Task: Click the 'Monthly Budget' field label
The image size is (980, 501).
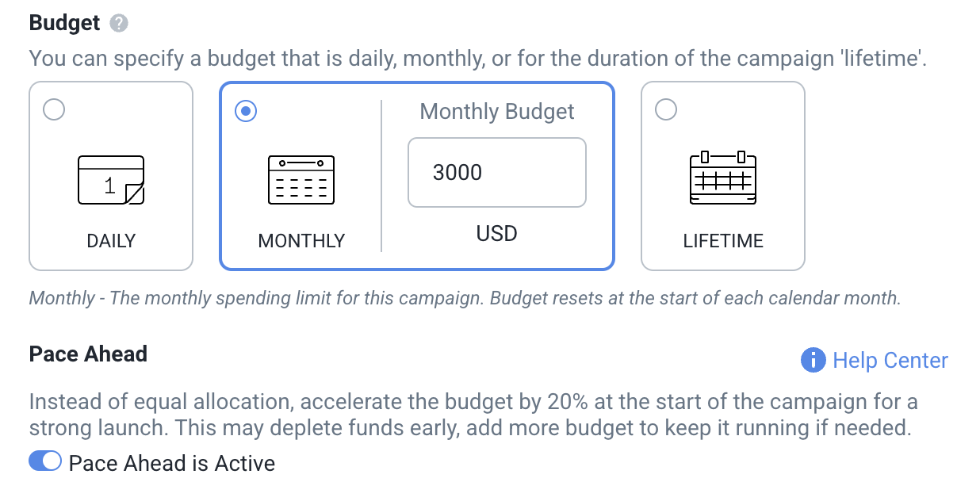Action: 497,112
